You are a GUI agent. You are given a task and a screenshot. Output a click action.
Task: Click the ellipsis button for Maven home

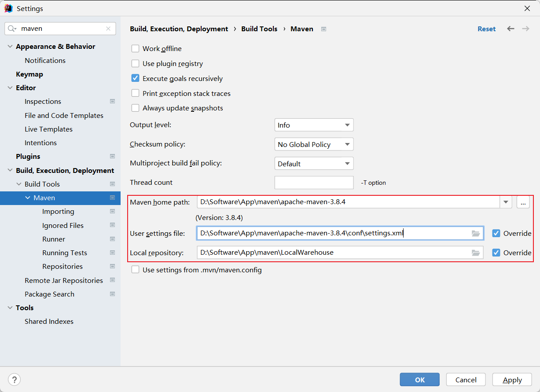click(x=523, y=202)
